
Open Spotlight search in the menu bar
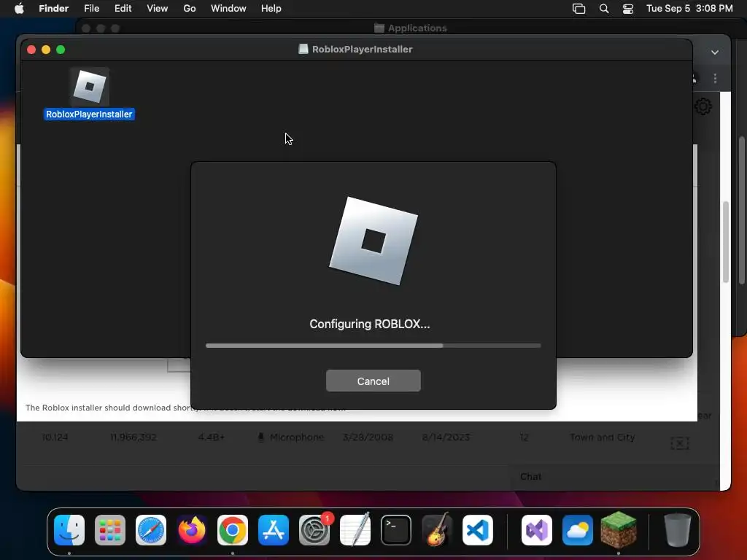[x=603, y=9]
